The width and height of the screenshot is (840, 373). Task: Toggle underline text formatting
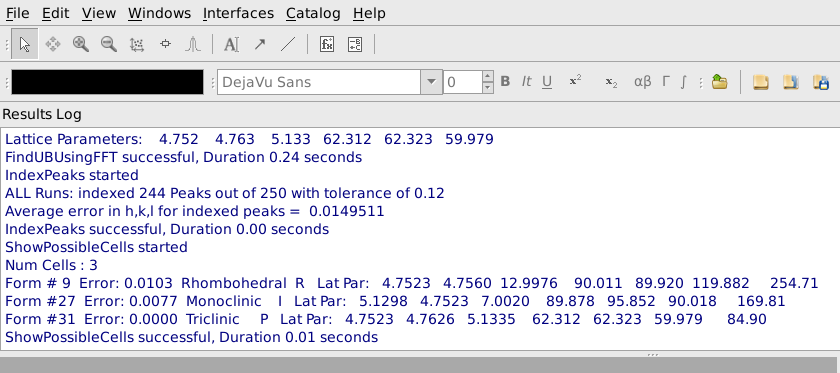(x=547, y=82)
